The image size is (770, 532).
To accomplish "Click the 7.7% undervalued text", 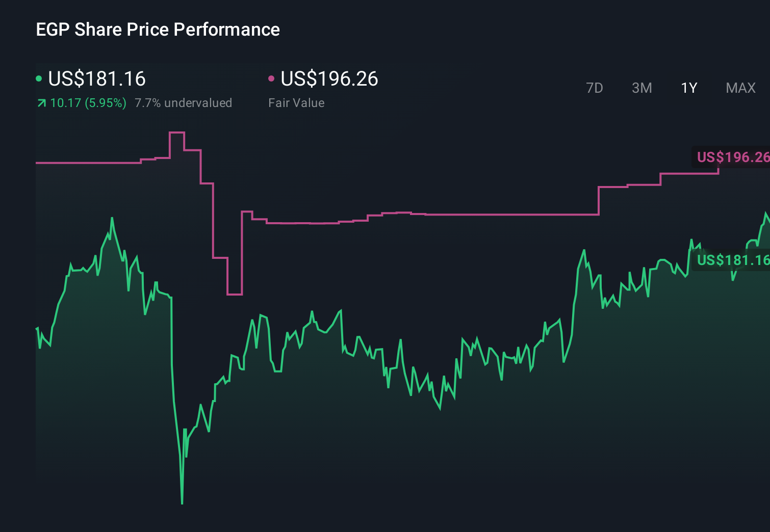I will (x=183, y=103).
